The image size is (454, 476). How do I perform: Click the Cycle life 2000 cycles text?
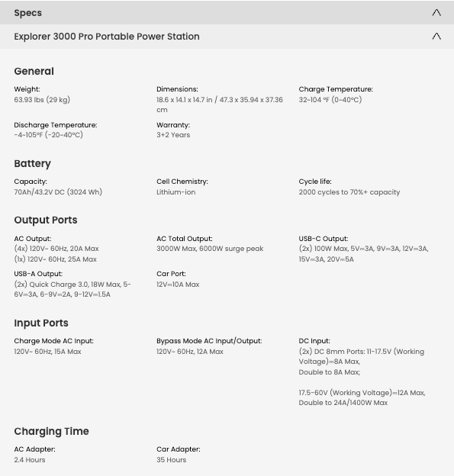pyautogui.click(x=349, y=192)
